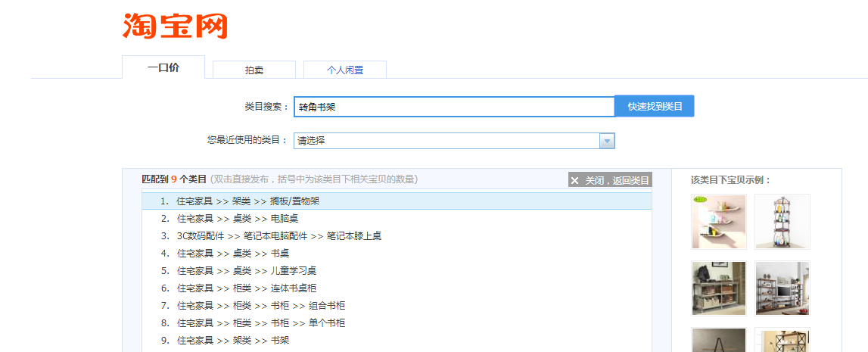Image resolution: width=868 pixels, height=352 pixels.
Task: Select category 住宅家具 >> 架类 >> 搁板/置物架
Action: [248, 201]
